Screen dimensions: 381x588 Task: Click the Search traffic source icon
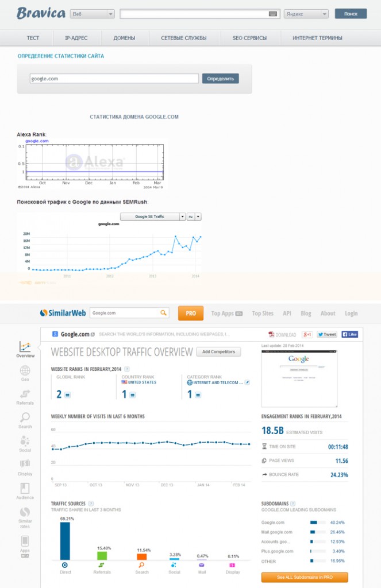(141, 565)
